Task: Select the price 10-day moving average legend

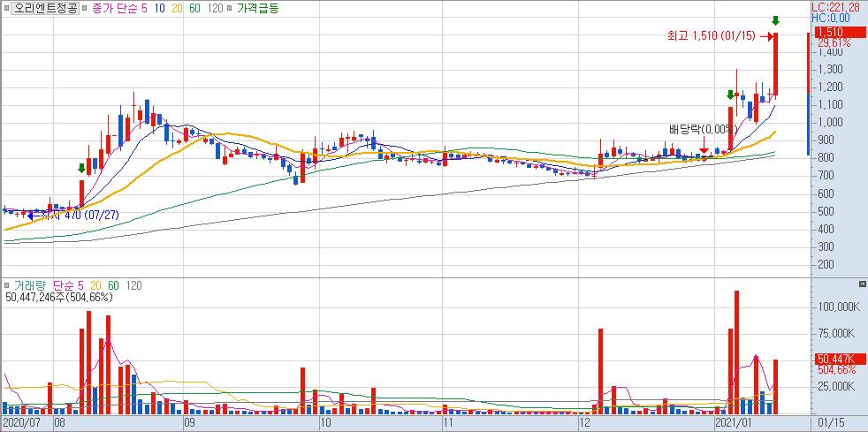Action: tap(159, 8)
